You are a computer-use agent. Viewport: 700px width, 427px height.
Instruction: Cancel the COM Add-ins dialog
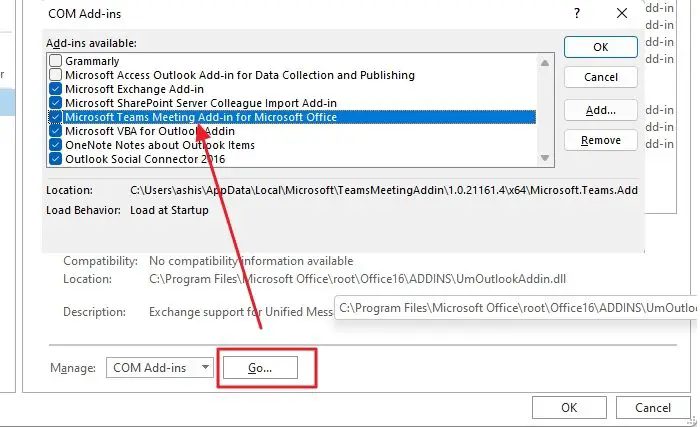[600, 77]
